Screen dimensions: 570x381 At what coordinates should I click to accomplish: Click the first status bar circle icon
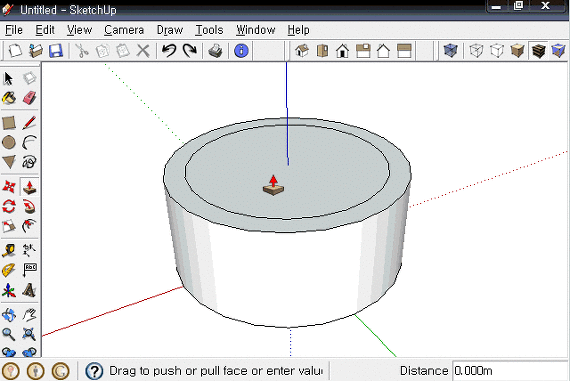pyautogui.click(x=11, y=371)
